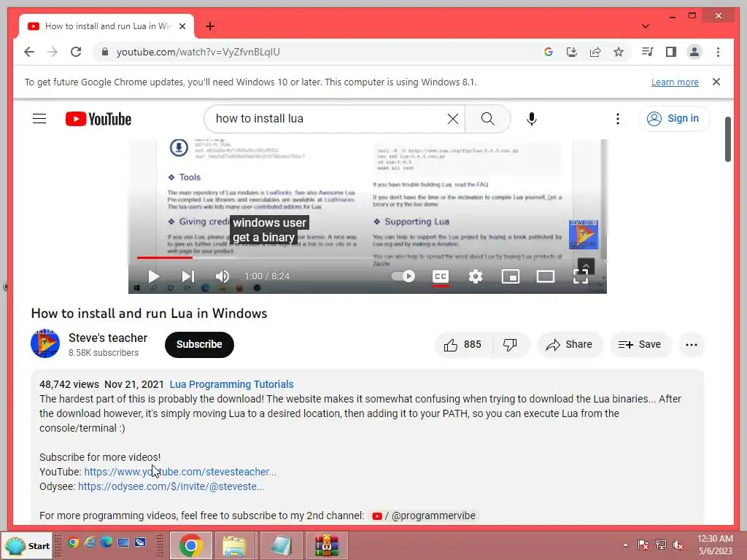Click the address bar URL
This screenshot has height=560, width=747.
click(198, 52)
